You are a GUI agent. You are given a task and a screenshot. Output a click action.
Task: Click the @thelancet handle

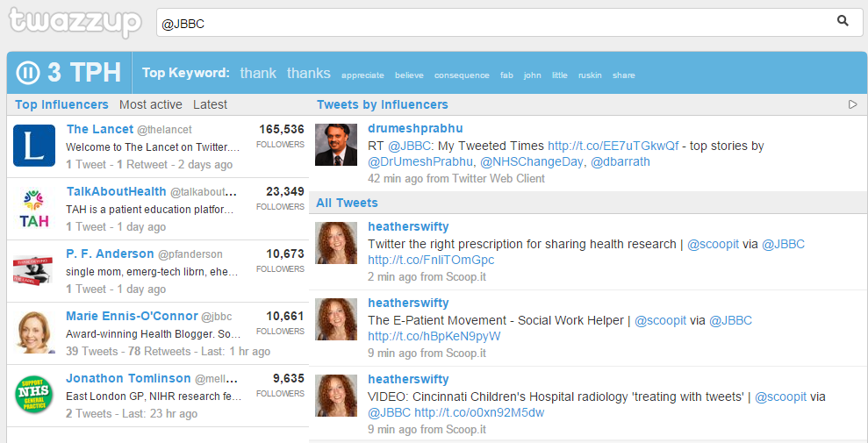(164, 130)
